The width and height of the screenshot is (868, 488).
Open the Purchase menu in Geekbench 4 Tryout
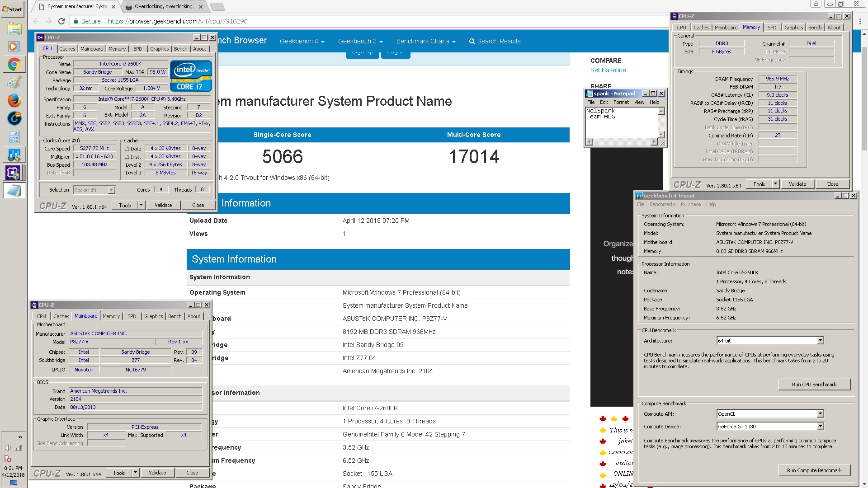[691, 204]
